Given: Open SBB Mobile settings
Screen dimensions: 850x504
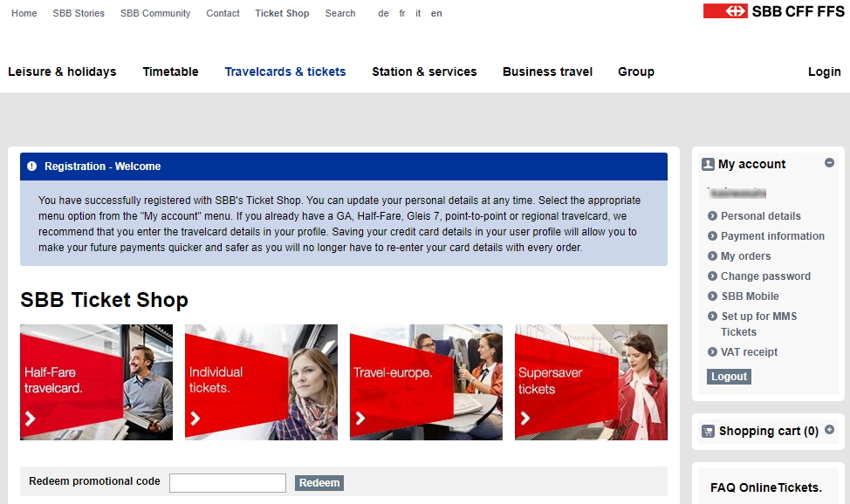Looking at the screenshot, I should [750, 296].
